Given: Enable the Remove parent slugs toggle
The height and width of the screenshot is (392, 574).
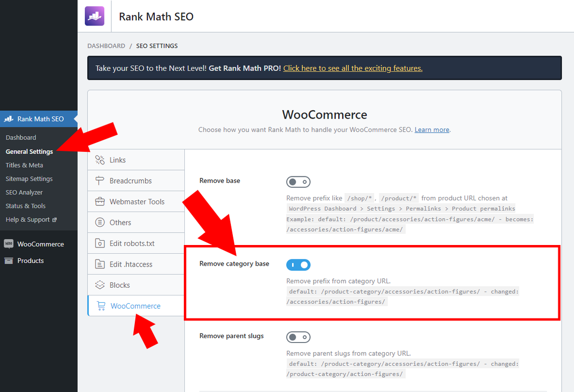Looking at the screenshot, I should point(299,337).
